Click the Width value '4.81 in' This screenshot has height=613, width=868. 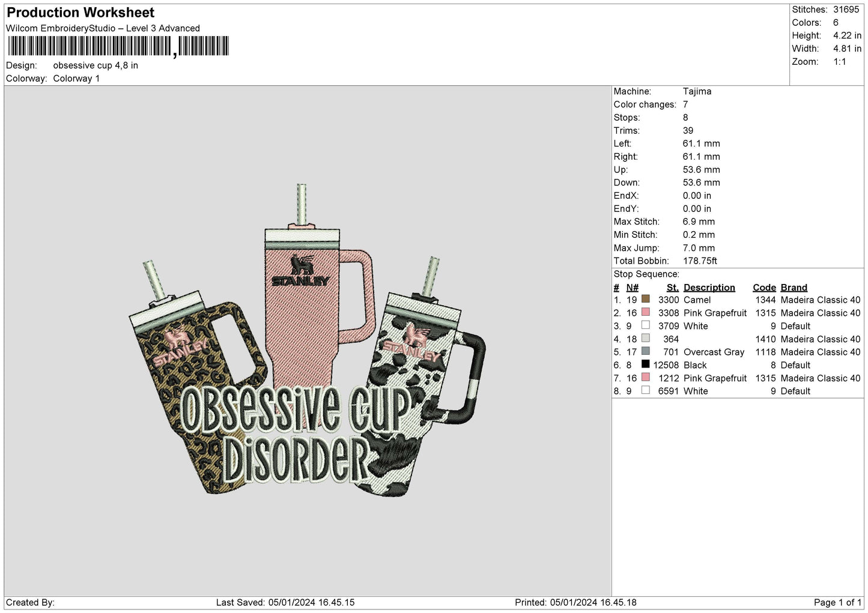(847, 49)
